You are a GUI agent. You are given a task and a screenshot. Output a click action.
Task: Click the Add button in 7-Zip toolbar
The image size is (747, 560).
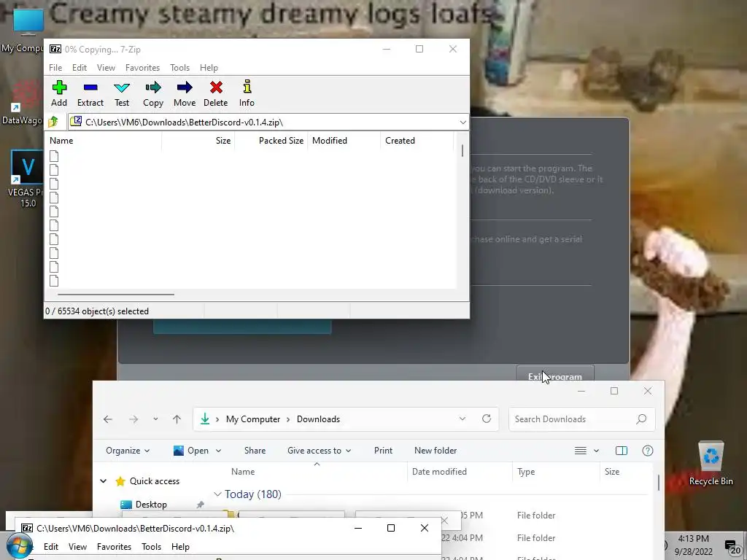point(59,94)
